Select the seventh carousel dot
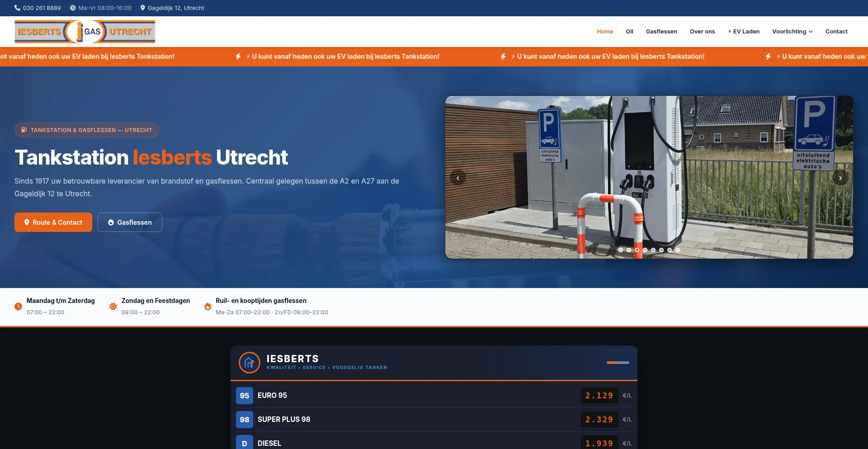 670,250
